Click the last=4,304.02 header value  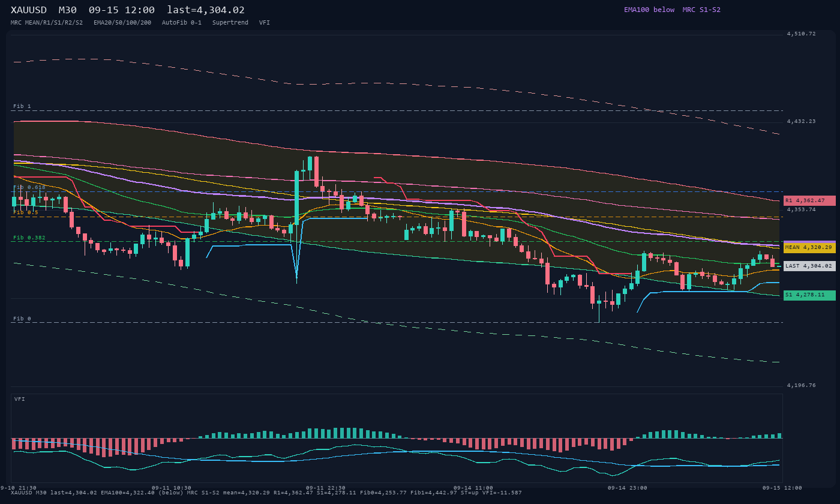pos(206,10)
